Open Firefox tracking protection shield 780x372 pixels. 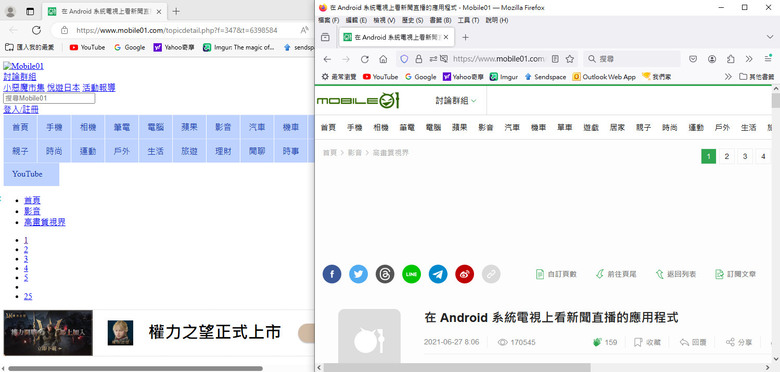[x=404, y=59]
